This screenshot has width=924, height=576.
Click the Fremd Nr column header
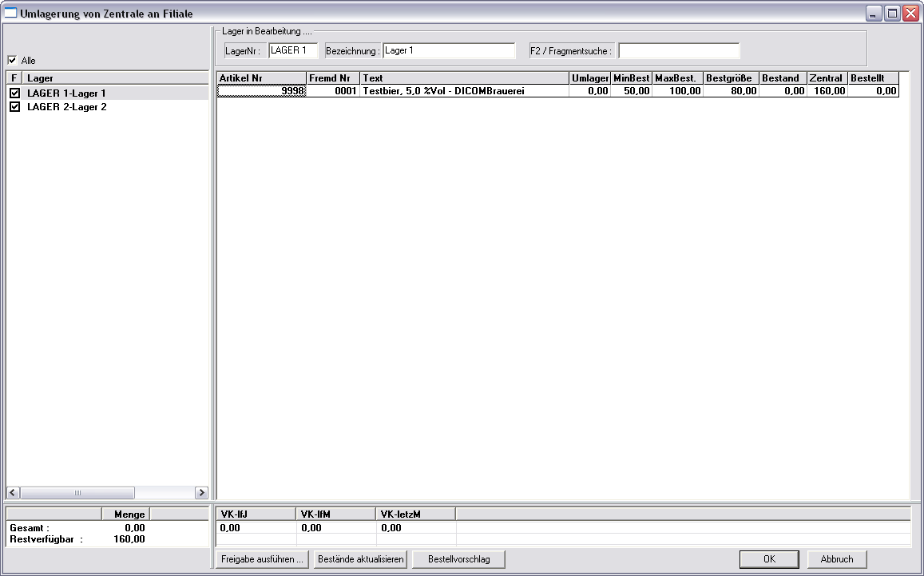pos(333,78)
